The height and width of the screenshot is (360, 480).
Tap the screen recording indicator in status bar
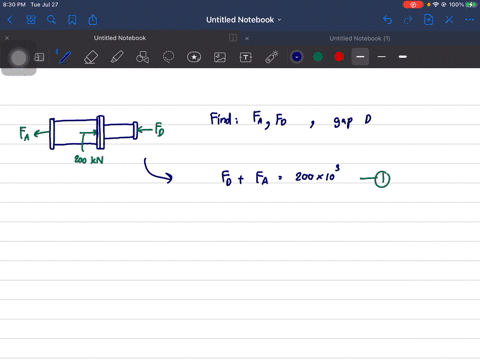point(413,5)
